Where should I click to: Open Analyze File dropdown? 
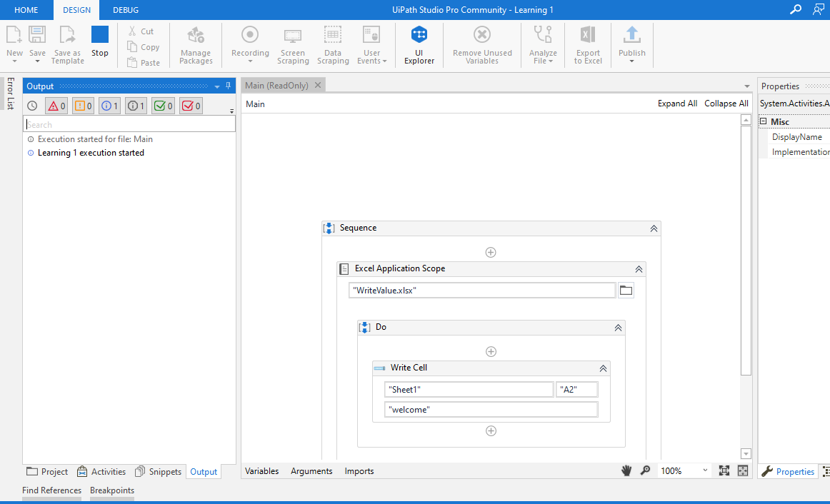(543, 45)
